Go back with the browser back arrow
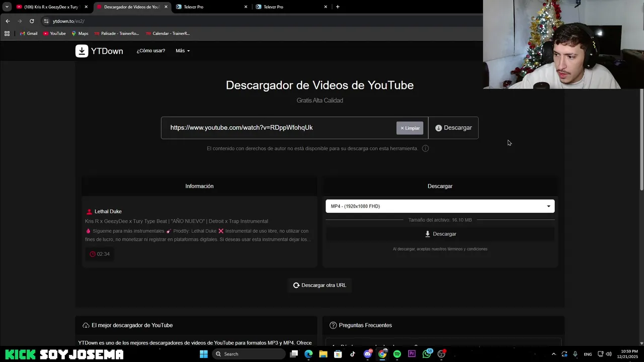644x362 pixels. pyautogui.click(x=8, y=21)
